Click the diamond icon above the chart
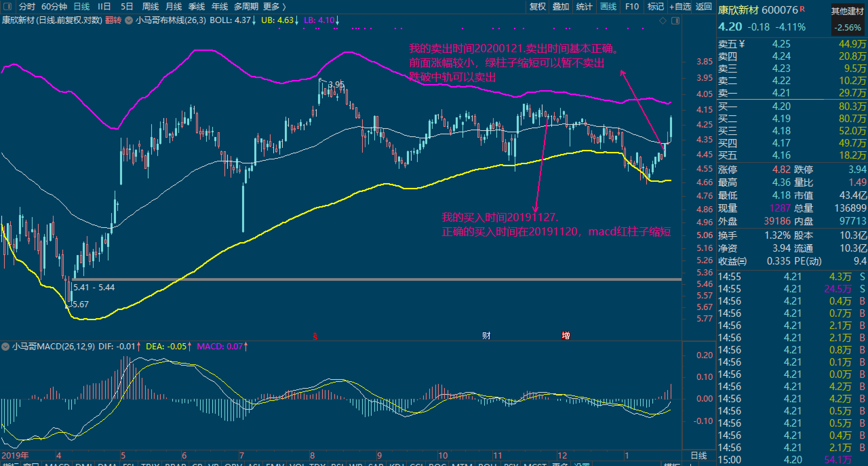868x466 pixels. point(663,21)
